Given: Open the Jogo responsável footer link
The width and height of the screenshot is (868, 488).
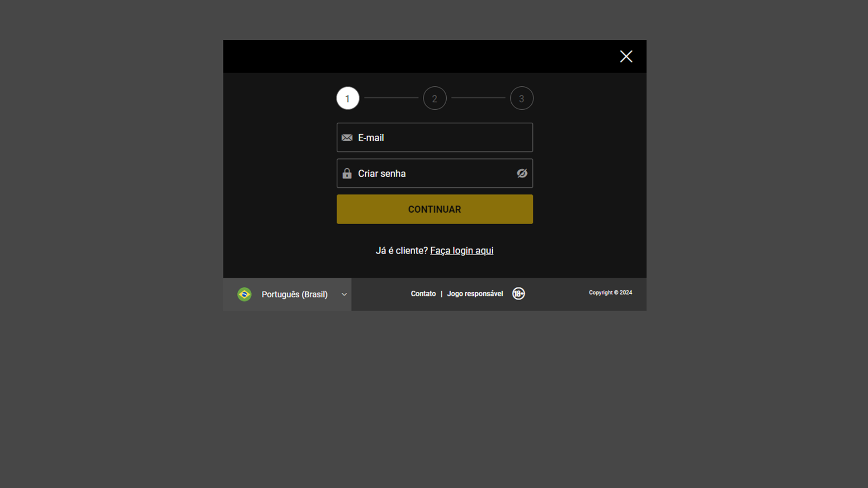Looking at the screenshot, I should (475, 294).
